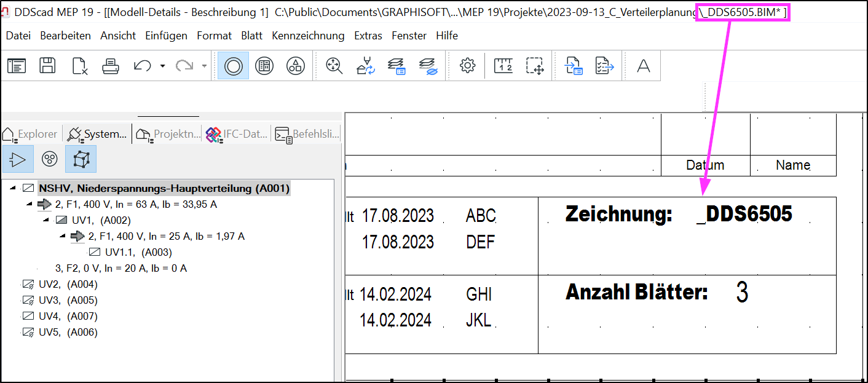Image resolution: width=868 pixels, height=383 pixels.
Task: Select UV1.1, (A003) tree entry
Action: (x=138, y=252)
